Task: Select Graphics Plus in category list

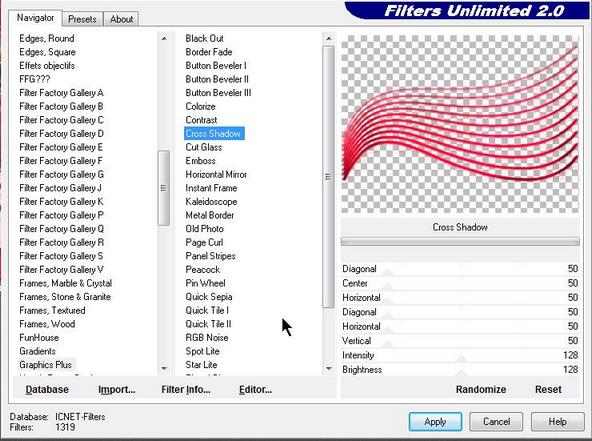Action: pyautogui.click(x=45, y=365)
